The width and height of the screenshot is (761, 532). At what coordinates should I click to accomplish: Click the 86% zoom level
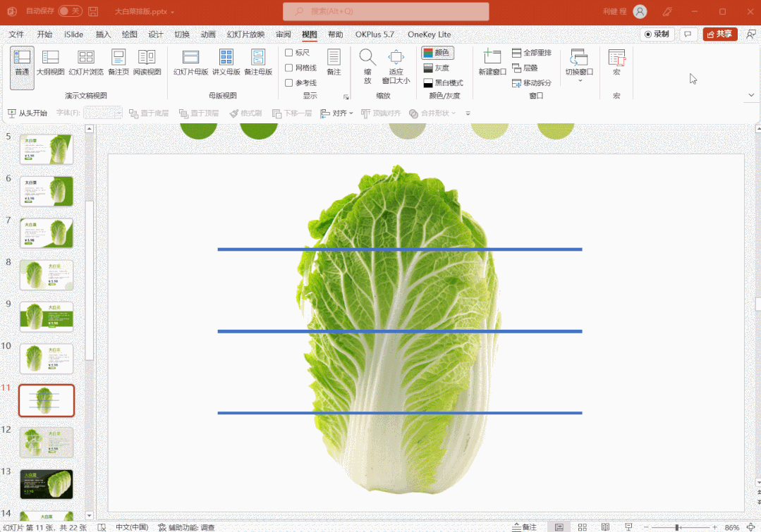point(732,527)
